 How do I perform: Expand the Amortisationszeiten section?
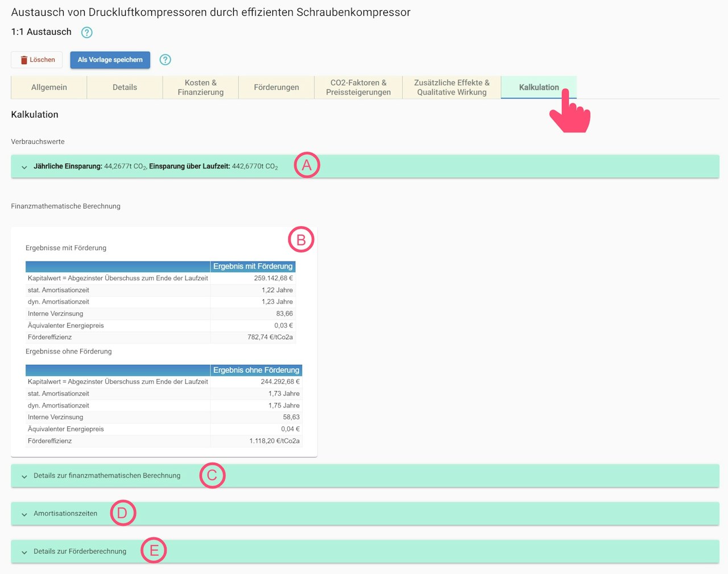click(x=365, y=514)
